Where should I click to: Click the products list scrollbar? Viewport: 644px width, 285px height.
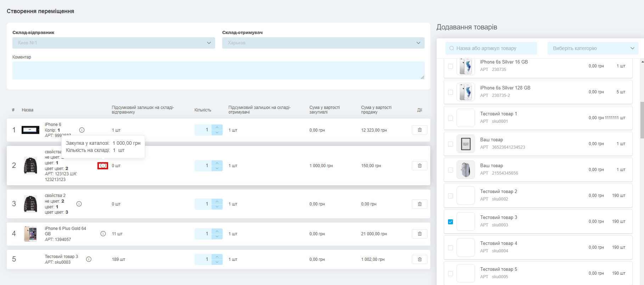642,120
